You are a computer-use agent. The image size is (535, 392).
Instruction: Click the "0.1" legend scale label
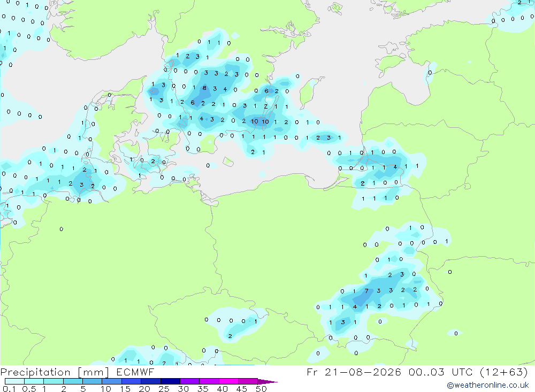click(9, 389)
